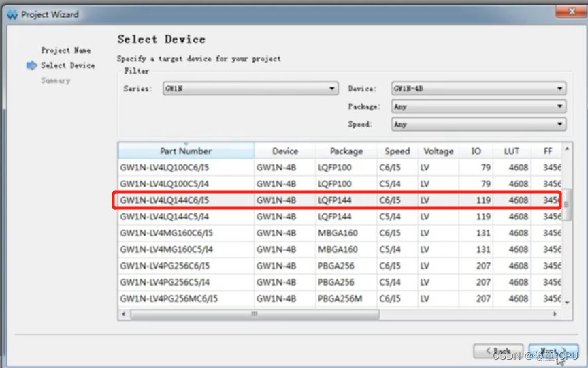Viewport: 588px width, 368px height.
Task: Click the horizontal scroll-right arrow
Action: 555,314
